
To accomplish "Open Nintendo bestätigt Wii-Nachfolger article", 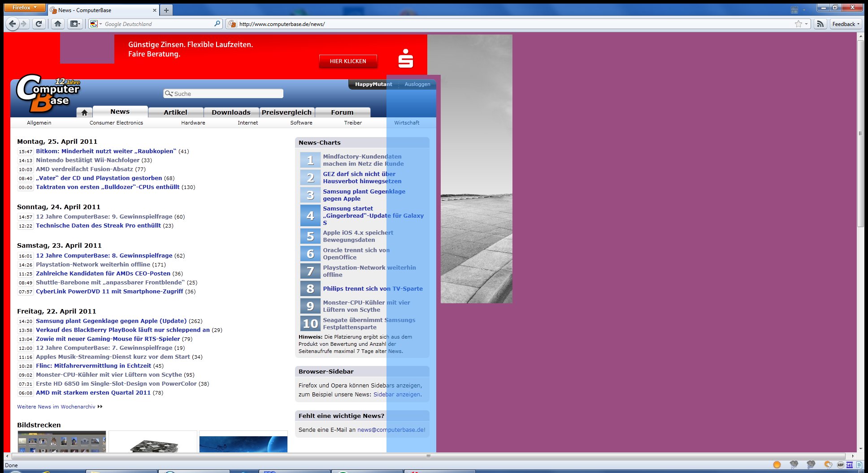I will click(x=88, y=160).
